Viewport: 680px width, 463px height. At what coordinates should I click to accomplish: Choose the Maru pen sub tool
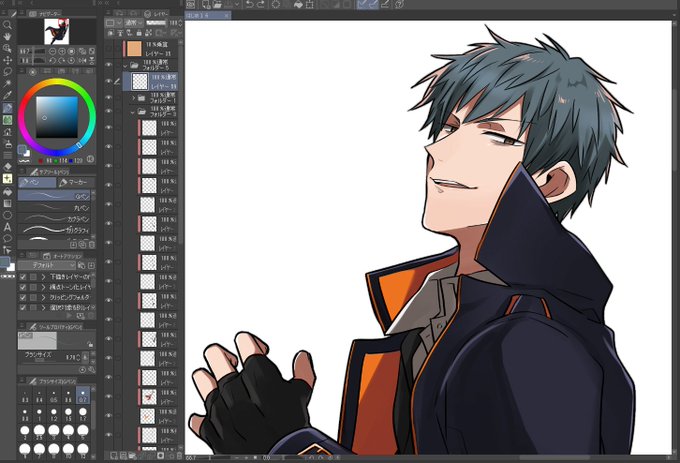(x=54, y=208)
